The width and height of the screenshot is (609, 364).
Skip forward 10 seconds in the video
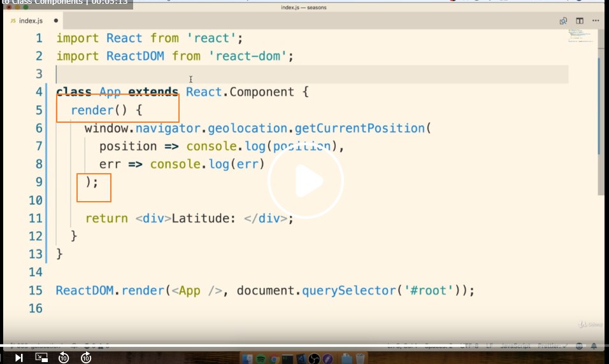(86, 358)
